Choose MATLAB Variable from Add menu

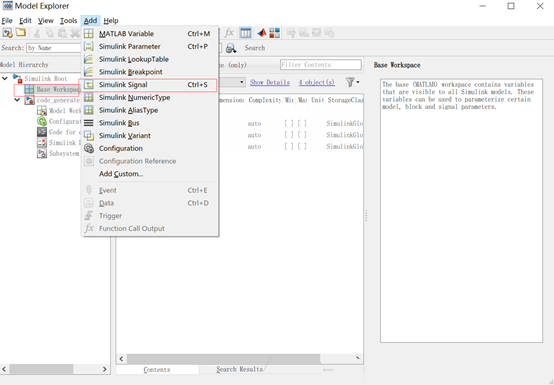click(150, 34)
